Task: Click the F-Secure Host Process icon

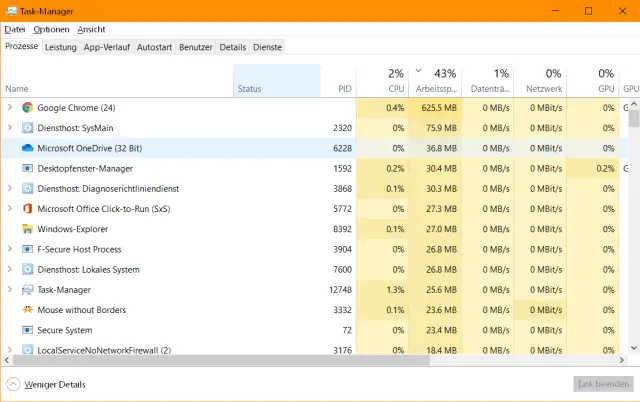Action: (x=27, y=249)
